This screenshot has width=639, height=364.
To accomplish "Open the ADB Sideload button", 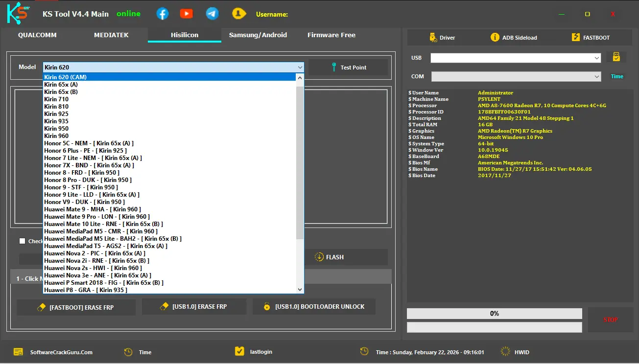I will tap(514, 38).
